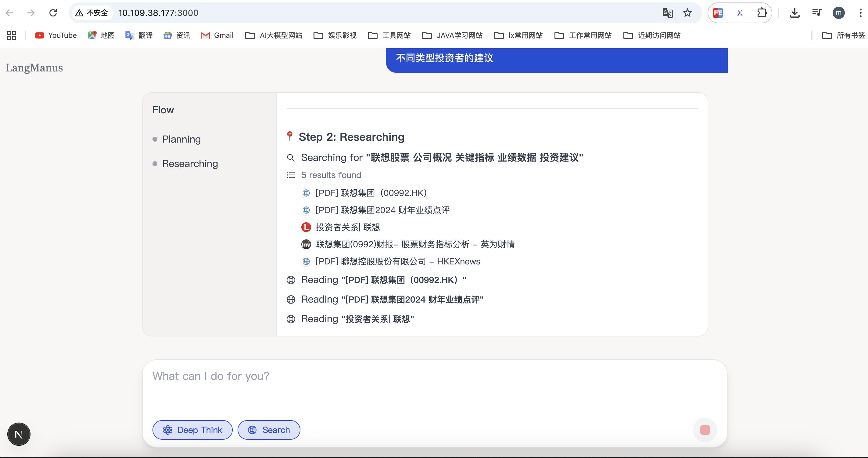868x458 pixels.
Task: Toggle the Deep Think mode
Action: [x=192, y=430]
